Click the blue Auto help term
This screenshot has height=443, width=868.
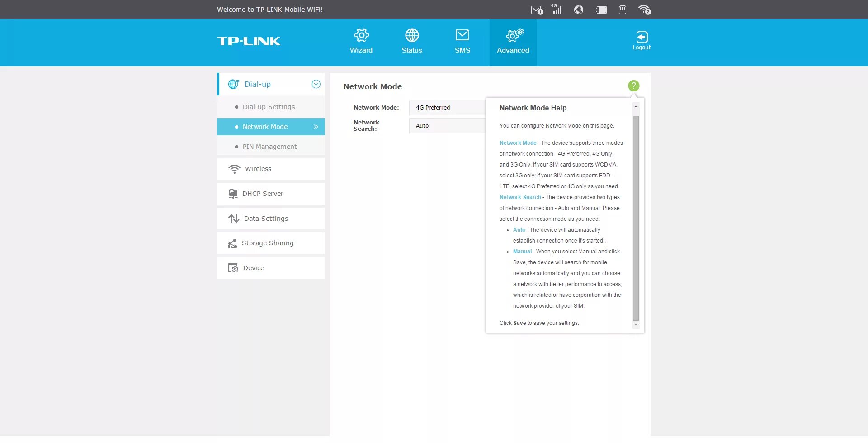(x=519, y=230)
